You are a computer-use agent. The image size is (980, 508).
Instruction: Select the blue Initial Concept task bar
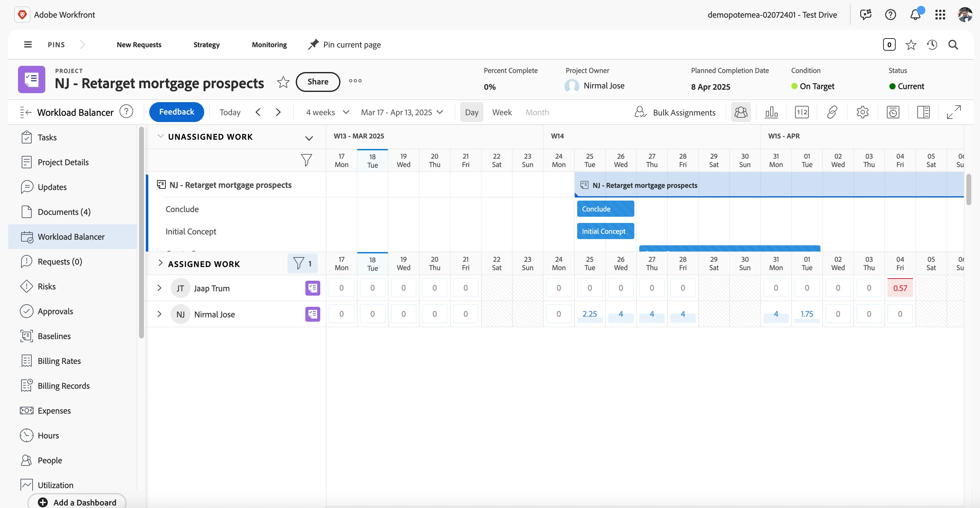click(x=605, y=231)
